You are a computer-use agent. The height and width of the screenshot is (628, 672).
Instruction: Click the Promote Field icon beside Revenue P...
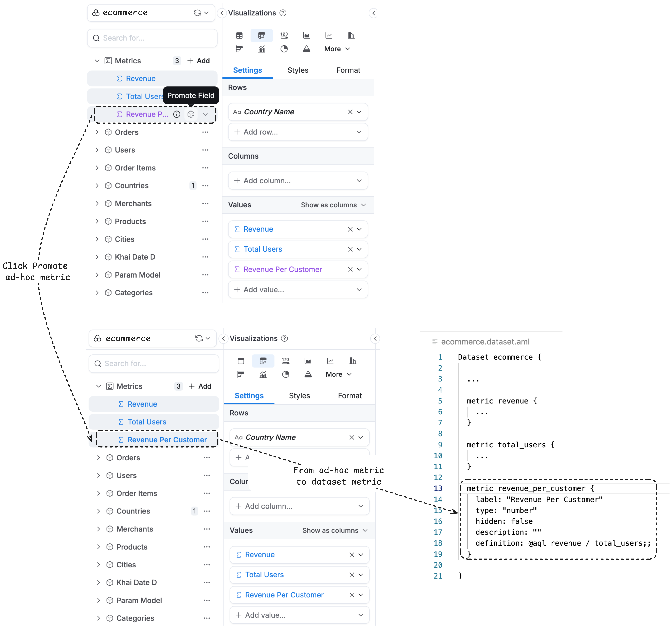[191, 114]
